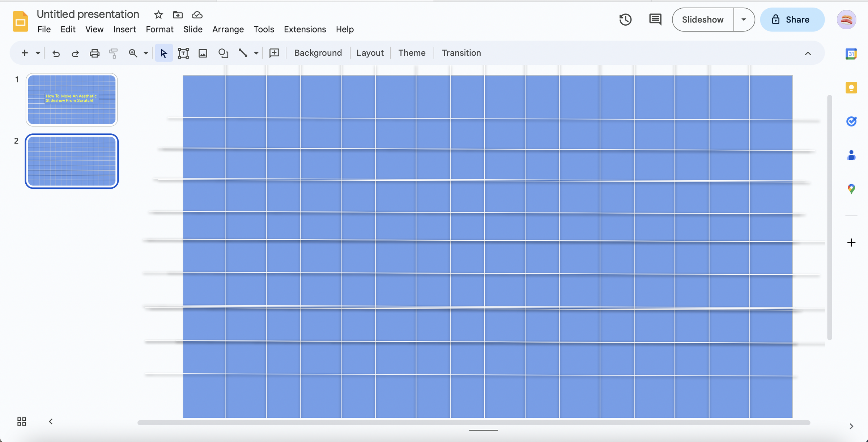Star the Untitled presentation
The height and width of the screenshot is (442, 868).
tap(158, 15)
